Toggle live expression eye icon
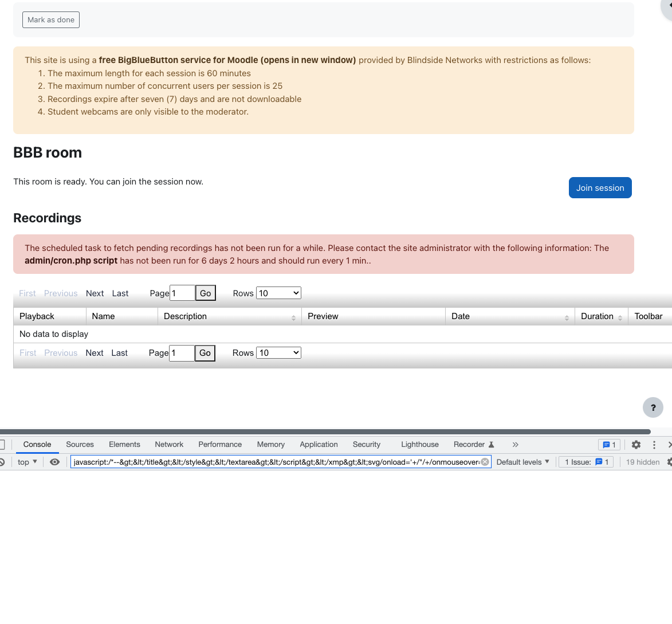The image size is (672, 624). click(55, 462)
